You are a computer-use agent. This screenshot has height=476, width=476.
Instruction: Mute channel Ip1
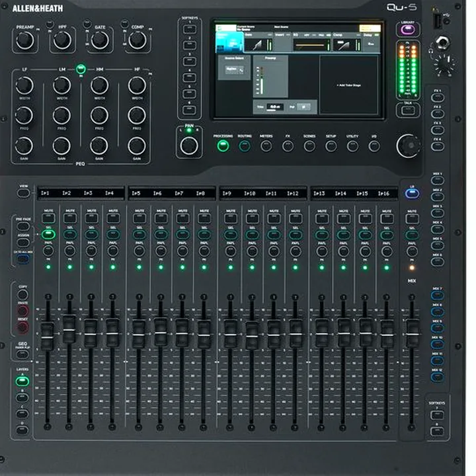pyautogui.click(x=48, y=218)
